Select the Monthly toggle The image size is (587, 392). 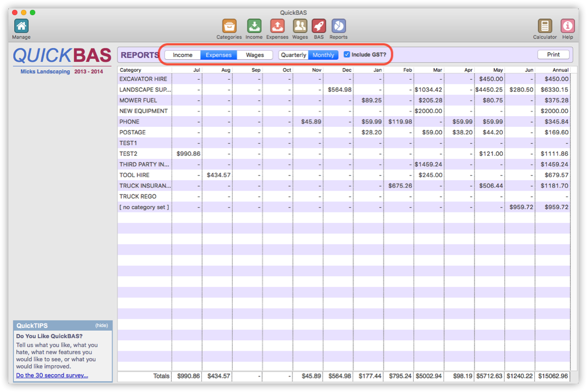pyautogui.click(x=323, y=54)
